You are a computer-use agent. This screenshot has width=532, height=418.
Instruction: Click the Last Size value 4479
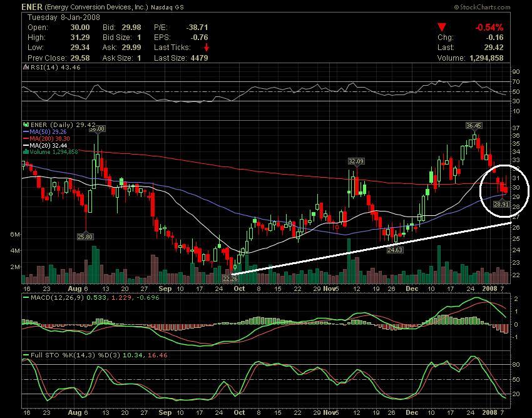click(x=199, y=58)
